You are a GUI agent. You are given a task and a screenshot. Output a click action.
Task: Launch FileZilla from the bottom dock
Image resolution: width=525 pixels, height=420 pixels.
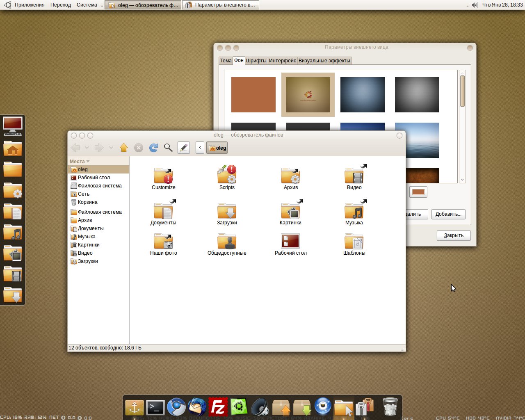[218, 407]
